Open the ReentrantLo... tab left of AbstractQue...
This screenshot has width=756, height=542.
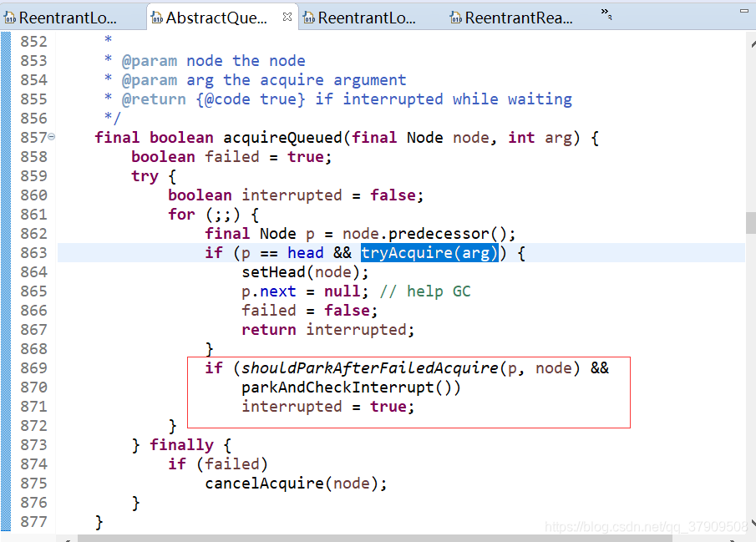[x=61, y=18]
